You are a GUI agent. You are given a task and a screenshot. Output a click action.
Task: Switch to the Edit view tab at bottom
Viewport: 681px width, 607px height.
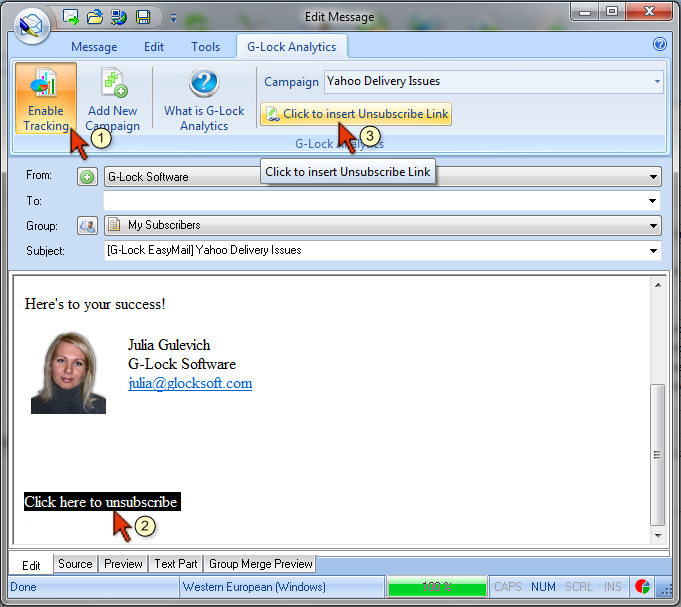click(x=31, y=565)
